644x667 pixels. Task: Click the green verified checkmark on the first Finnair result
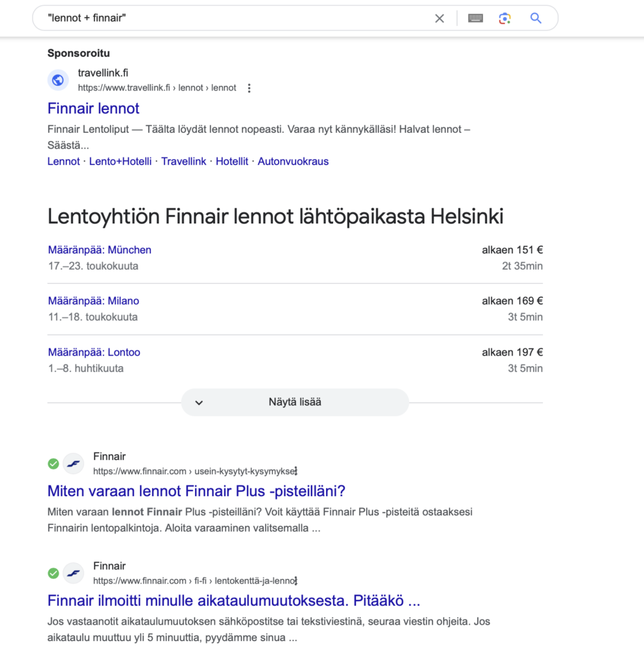click(53, 464)
